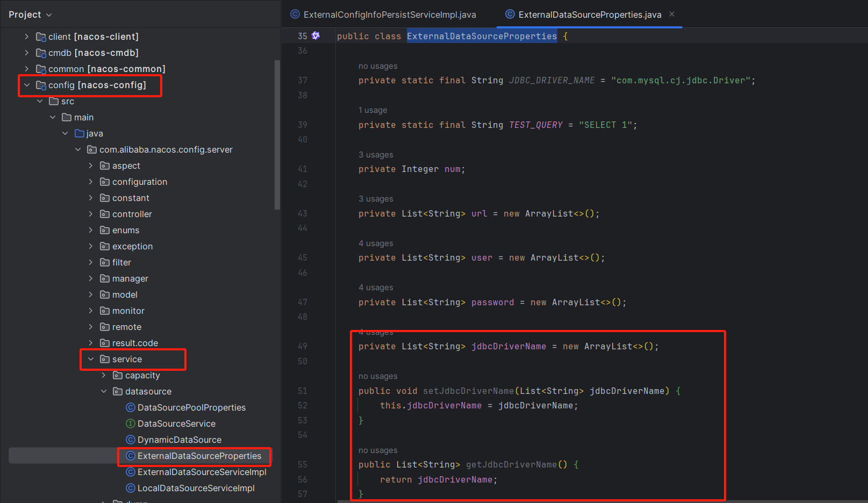Click the 'no usages' hint above getJdbcDriverName
This screenshot has height=503, width=868.
click(x=378, y=450)
